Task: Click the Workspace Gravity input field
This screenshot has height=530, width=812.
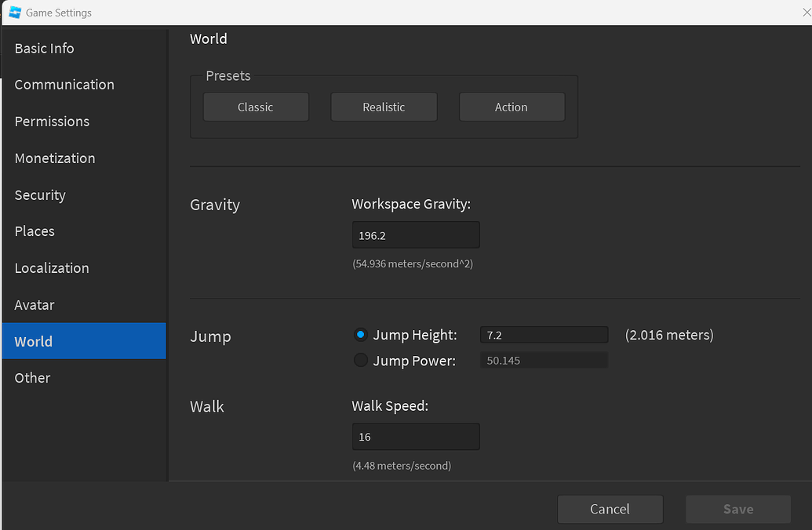Action: coord(416,234)
